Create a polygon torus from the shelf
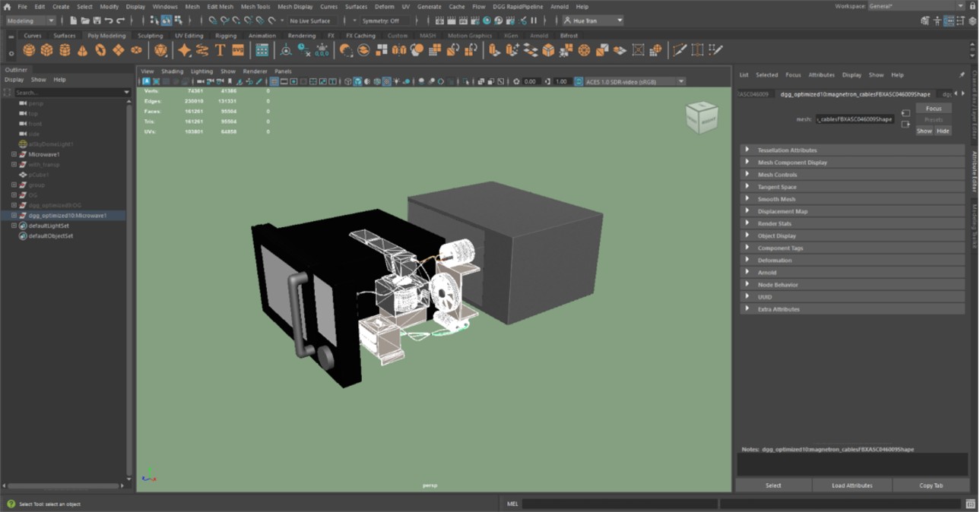Screen dimensions: 980x512 (100, 50)
